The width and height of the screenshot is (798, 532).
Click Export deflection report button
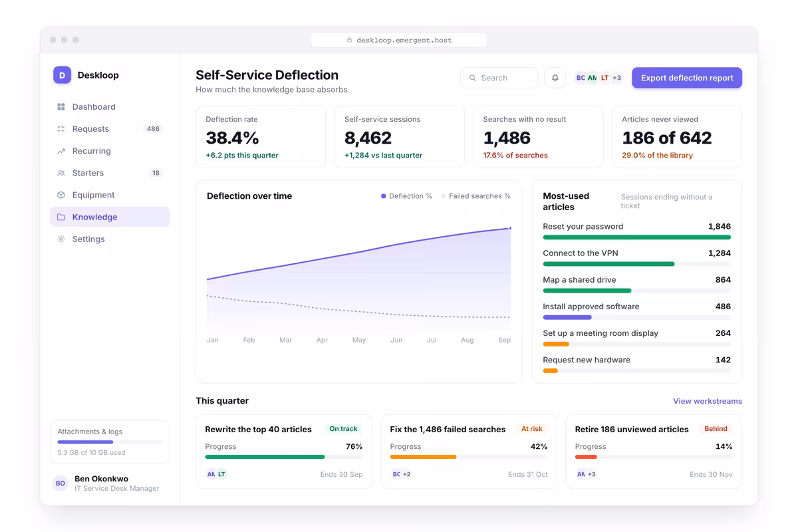tap(687, 78)
